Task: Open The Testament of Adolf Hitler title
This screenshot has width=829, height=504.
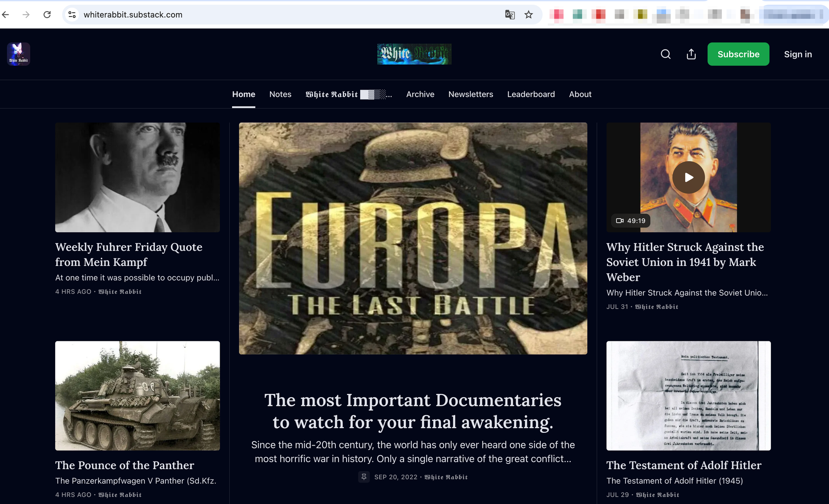Action: coord(684,465)
